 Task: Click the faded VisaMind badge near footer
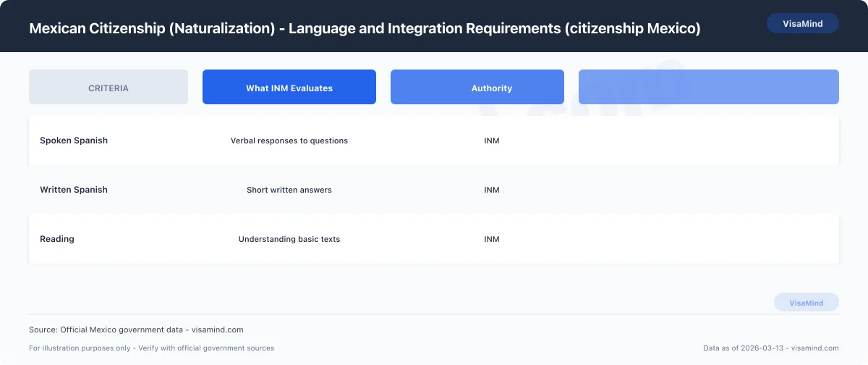[807, 303]
